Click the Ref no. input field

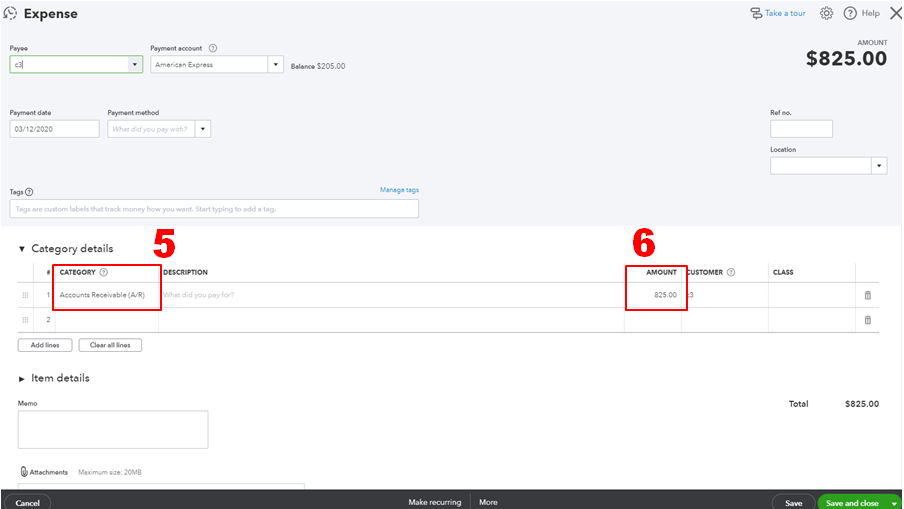pos(801,129)
